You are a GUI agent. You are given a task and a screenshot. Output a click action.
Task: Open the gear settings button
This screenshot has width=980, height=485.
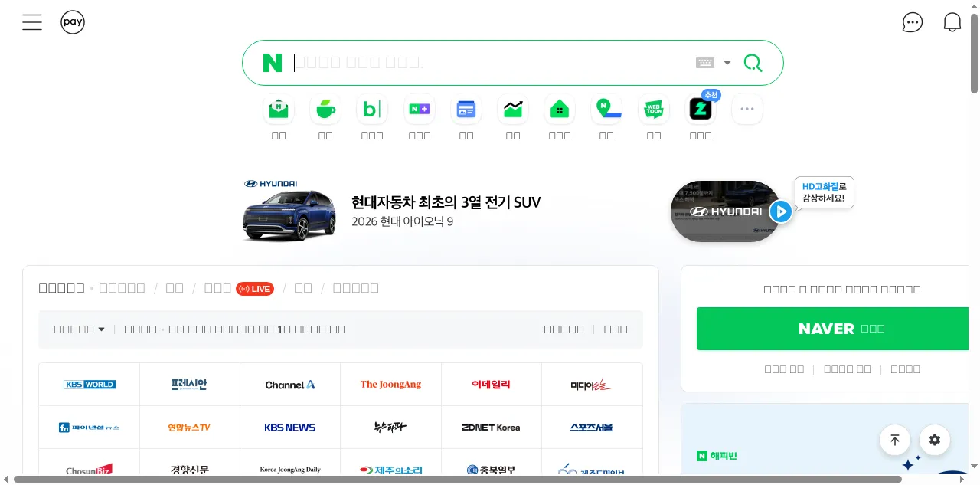coord(935,440)
